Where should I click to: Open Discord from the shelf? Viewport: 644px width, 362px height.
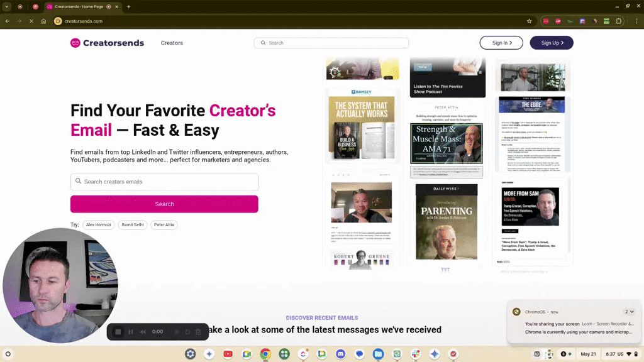(341, 354)
